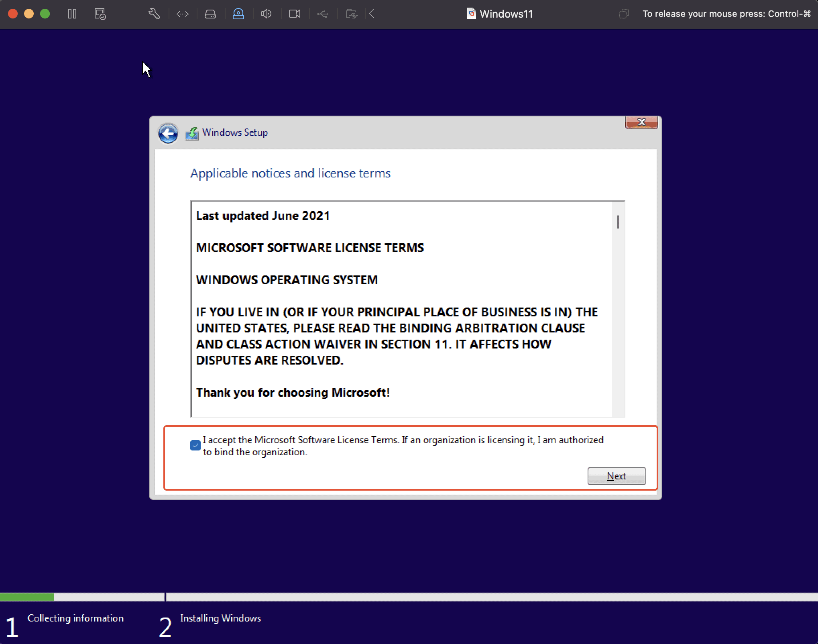Close the Windows Setup dialog
The image size is (818, 644).
point(642,122)
